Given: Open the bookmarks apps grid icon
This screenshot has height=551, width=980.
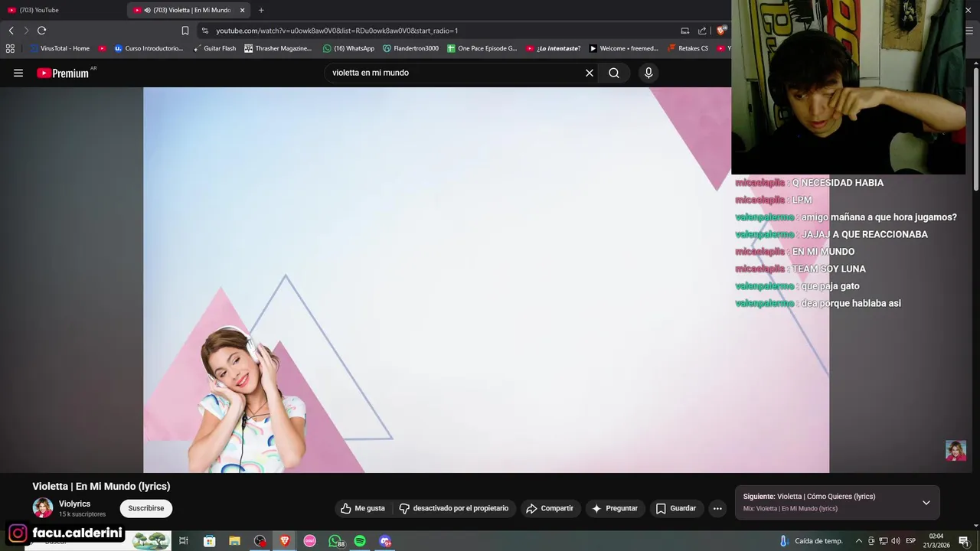Looking at the screenshot, I should point(10,48).
